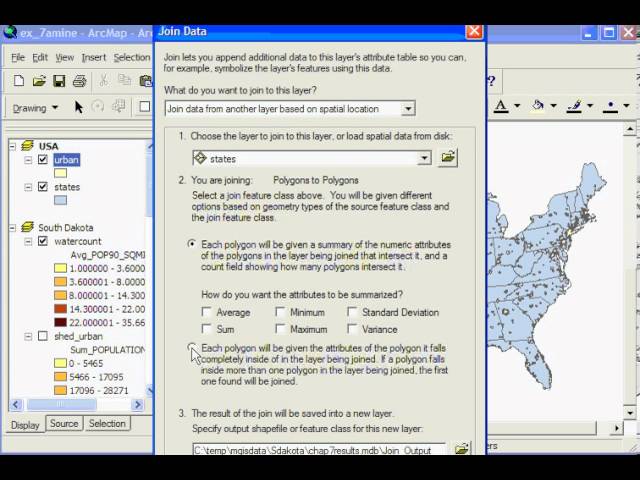Open the join type dropdown

coord(408,109)
